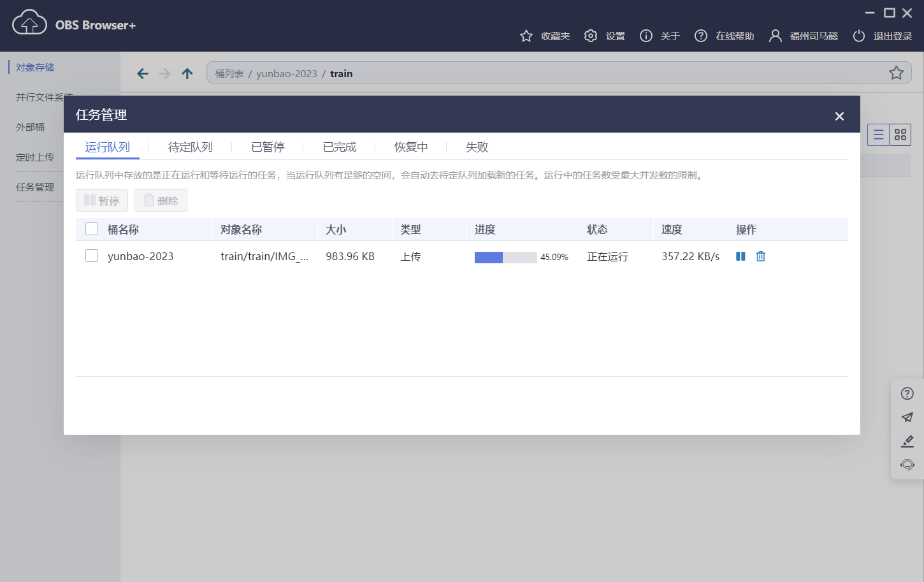The image size is (924, 582).
Task: Toggle the favorite star beside the path bar
Action: (897, 73)
